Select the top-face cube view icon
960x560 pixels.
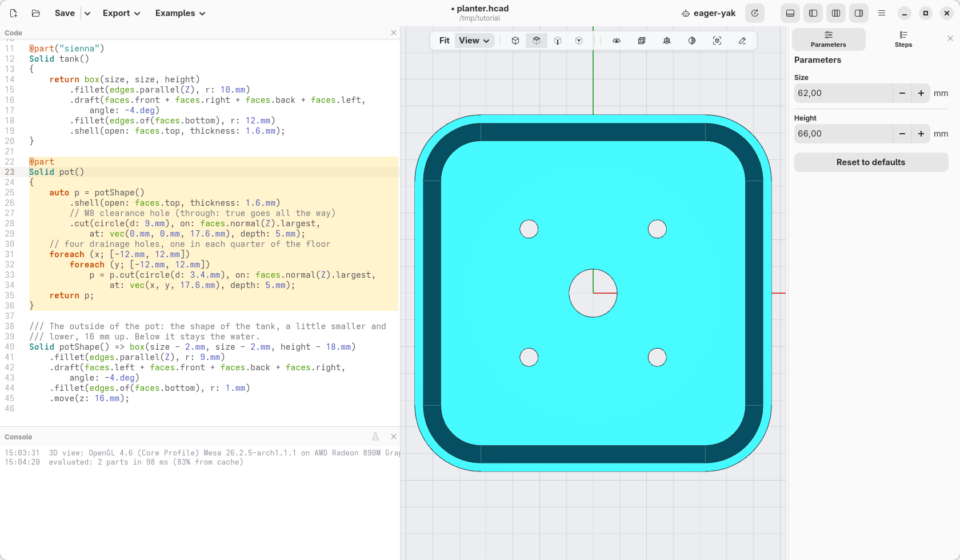click(537, 41)
